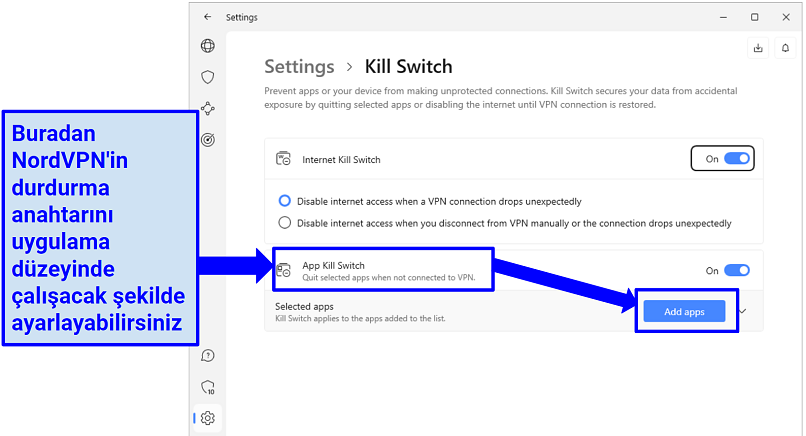Select 'Disable internet access when a VPN connection drops unexpectedly'

point(285,201)
